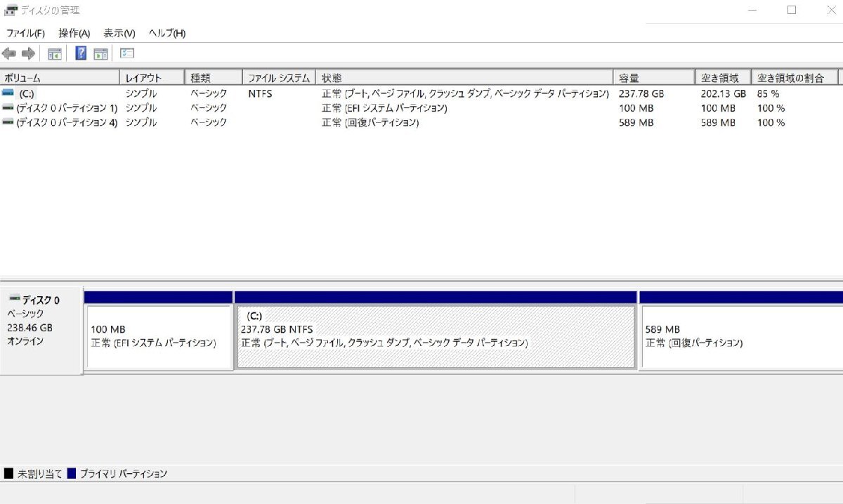Open the 操作(A) menu
843x504 pixels.
[x=74, y=33]
